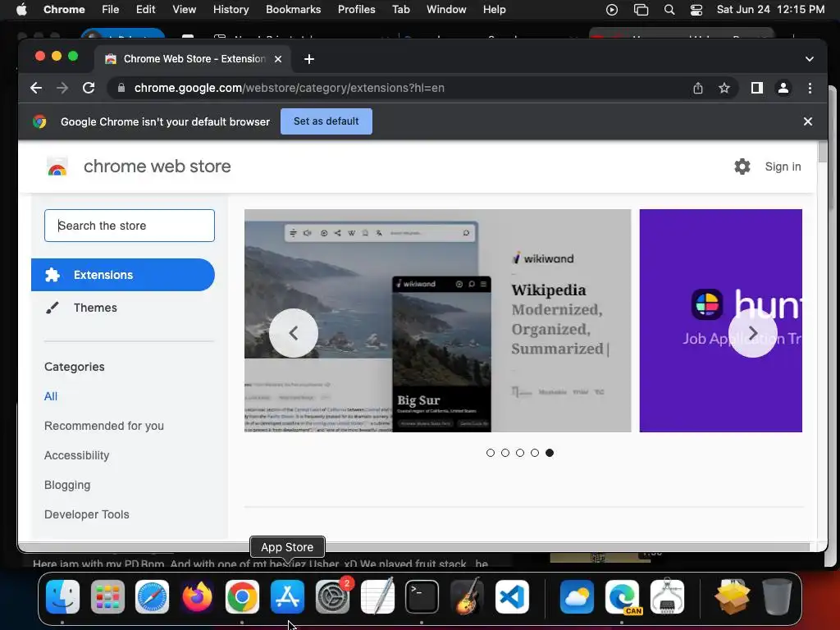Launch Microsoft Edge Canary from Dock
The image size is (840, 630).
[x=622, y=596]
